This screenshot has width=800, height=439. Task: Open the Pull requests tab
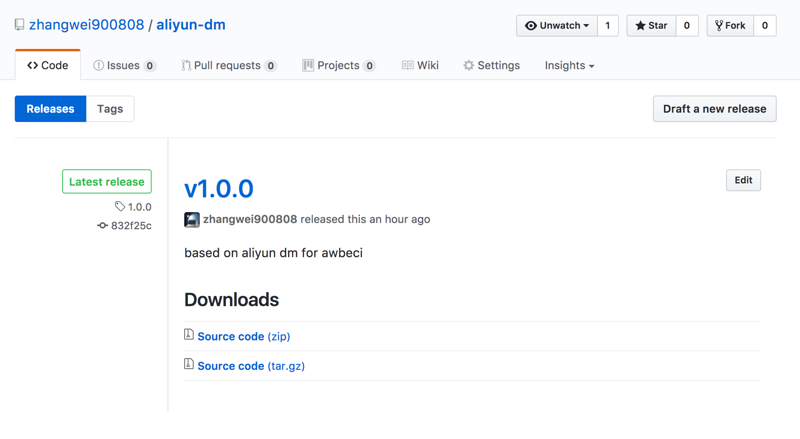(x=229, y=65)
